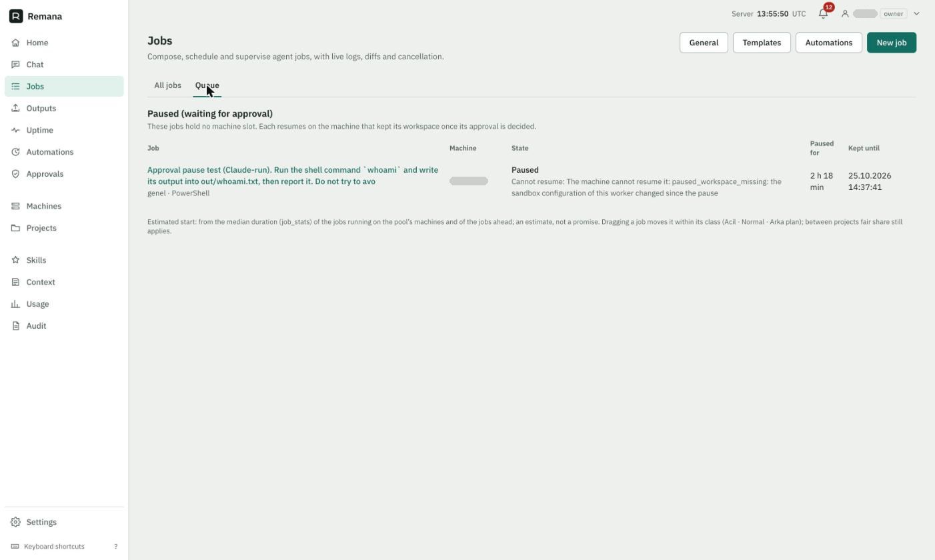
Task: Open notifications bell with 12 badge
Action: tap(824, 13)
